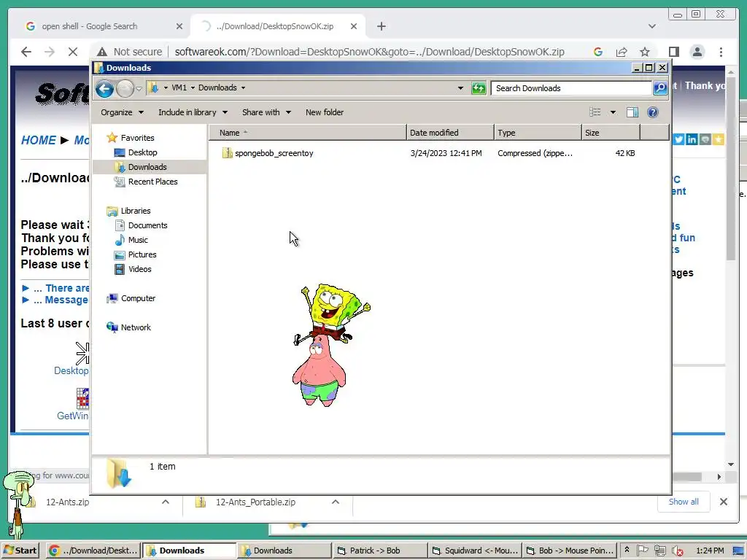Open Recent Places in navigation pane
This screenshot has width=747, height=560.
(x=152, y=182)
